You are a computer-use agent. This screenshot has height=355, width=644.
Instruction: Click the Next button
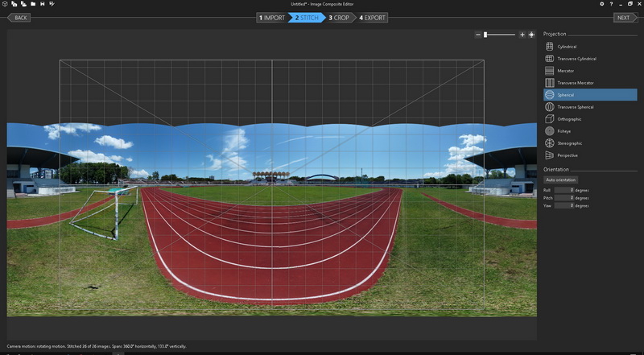[625, 18]
